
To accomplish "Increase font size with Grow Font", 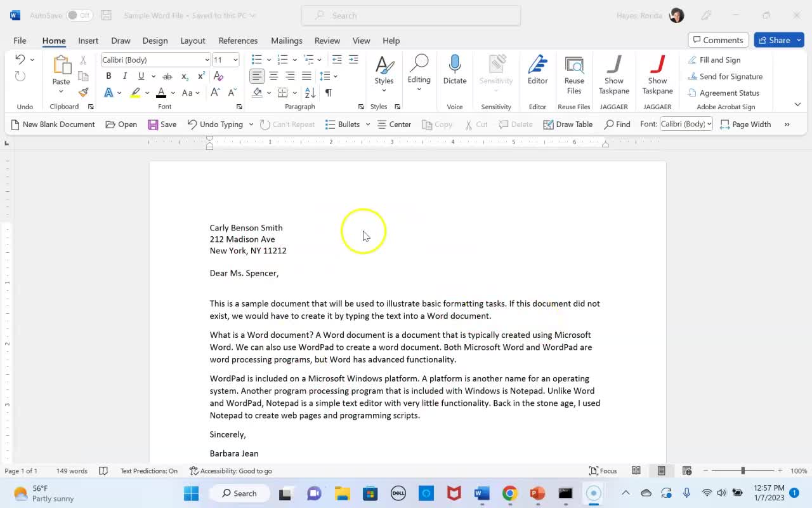I will point(215,93).
